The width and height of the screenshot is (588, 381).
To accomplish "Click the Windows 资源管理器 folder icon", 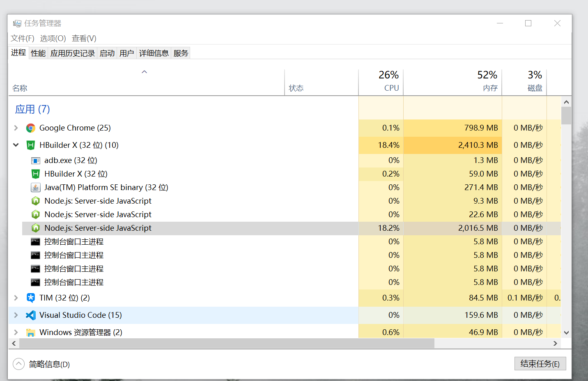I will click(31, 333).
